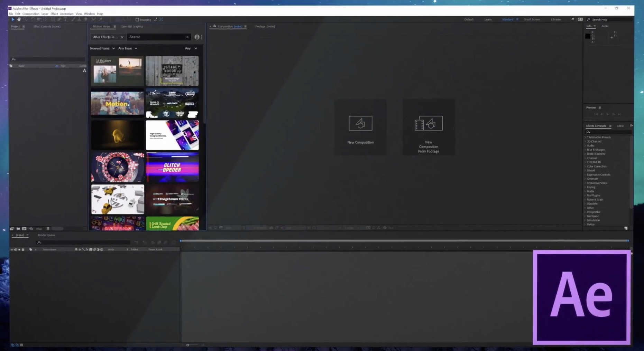
Task: Open the project flowchart view icon
Action: [x=84, y=70]
